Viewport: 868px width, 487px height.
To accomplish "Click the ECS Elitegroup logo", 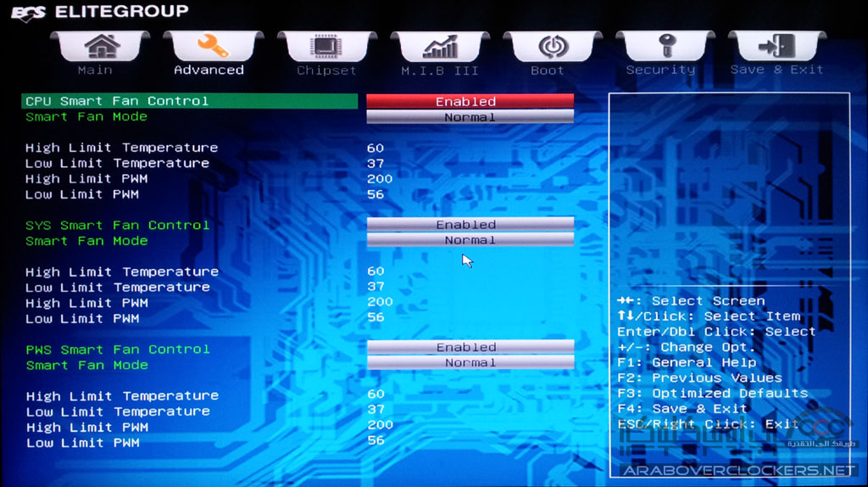I will coord(100,12).
